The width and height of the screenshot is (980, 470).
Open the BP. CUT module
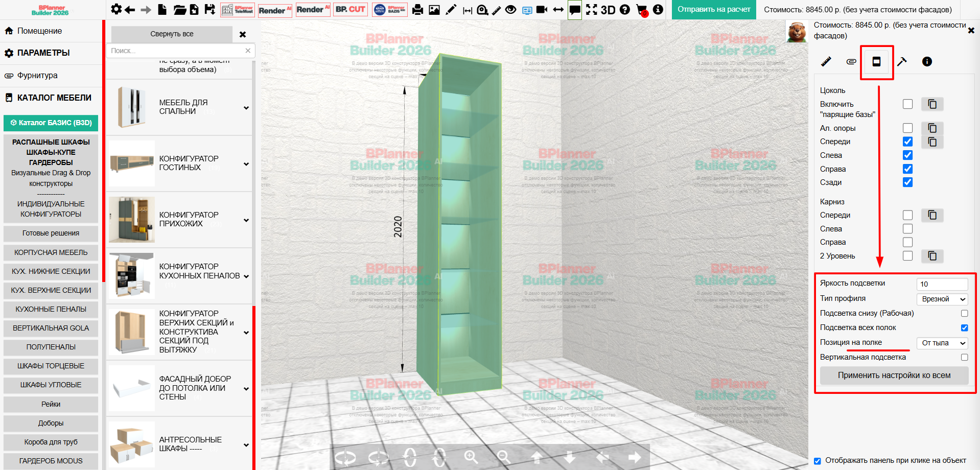351,10
